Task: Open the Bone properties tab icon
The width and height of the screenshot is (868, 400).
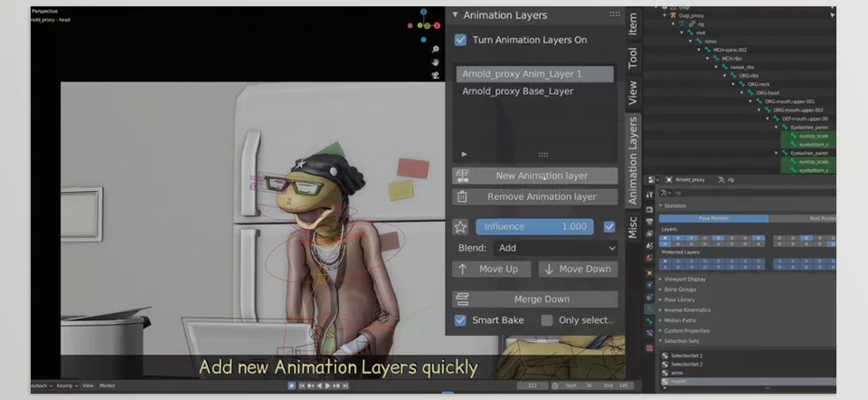Action: tap(649, 321)
